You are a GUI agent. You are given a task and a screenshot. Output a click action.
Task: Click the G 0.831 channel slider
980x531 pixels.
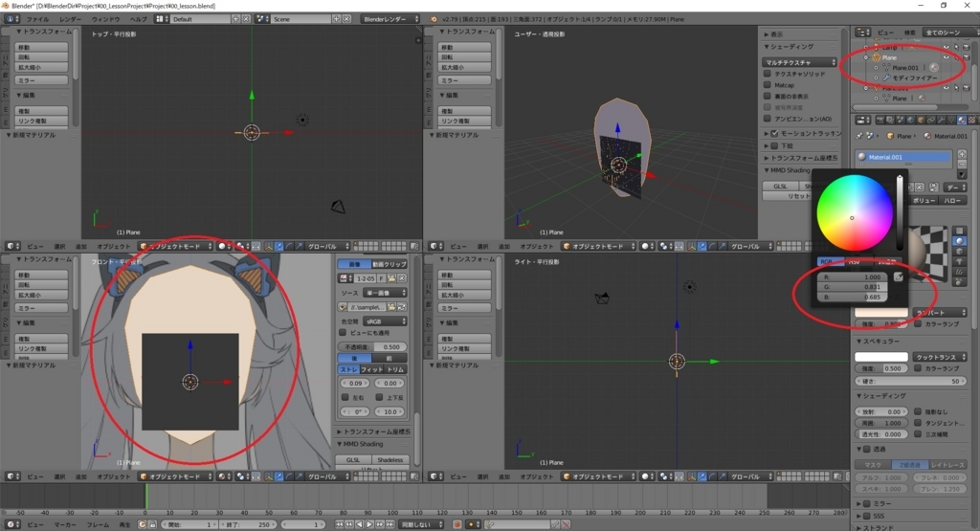[x=853, y=287]
